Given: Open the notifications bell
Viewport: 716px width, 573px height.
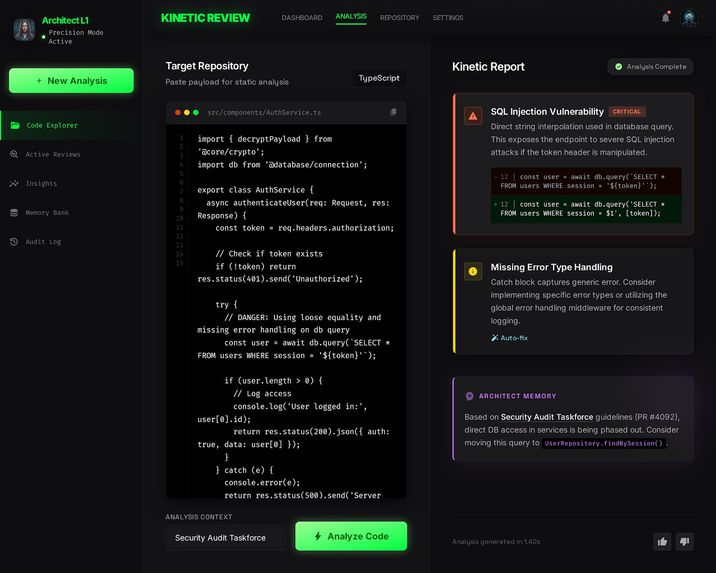Looking at the screenshot, I should (x=666, y=18).
